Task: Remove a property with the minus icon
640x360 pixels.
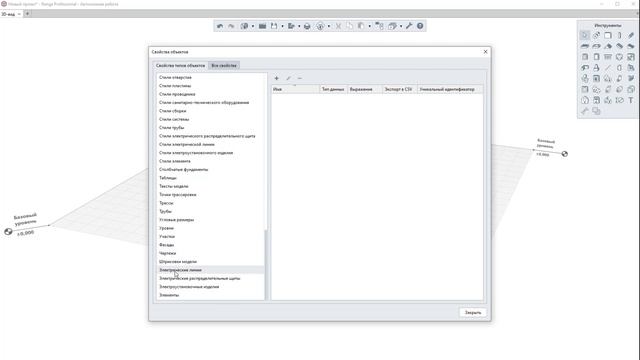Action: click(300, 78)
